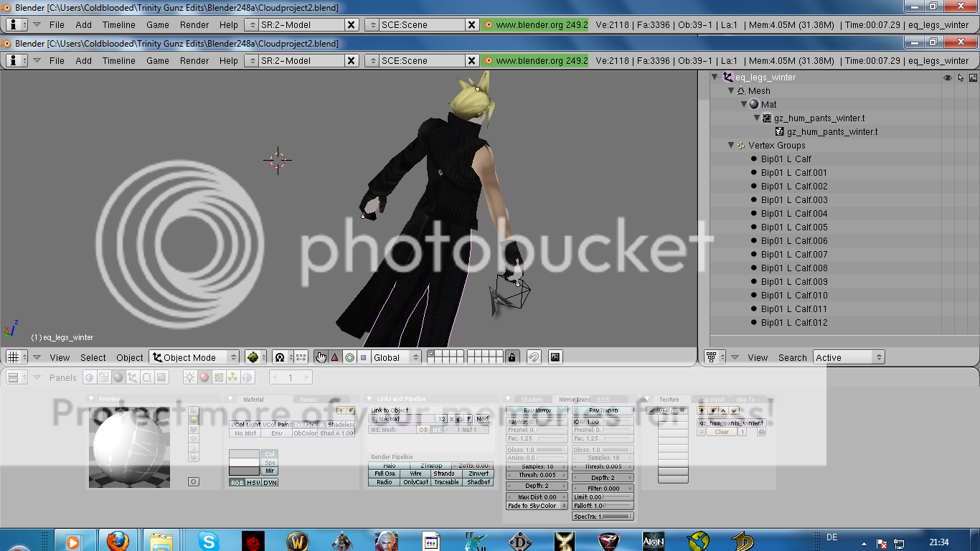Viewport: 980px width, 551px height.
Task: Click the triangle rotate manipulator icon
Action: click(x=335, y=357)
